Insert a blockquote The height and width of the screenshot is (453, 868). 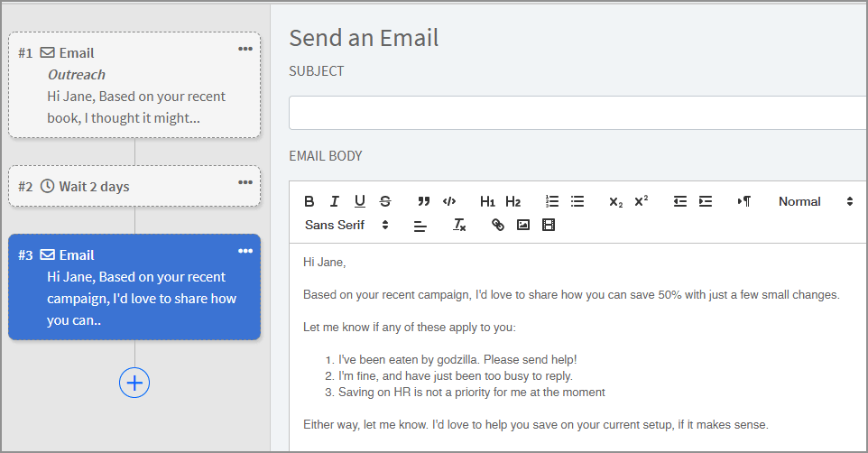pos(423,201)
